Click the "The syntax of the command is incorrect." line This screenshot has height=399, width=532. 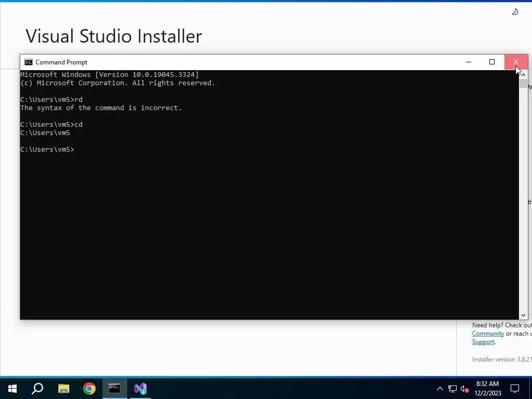click(x=101, y=108)
